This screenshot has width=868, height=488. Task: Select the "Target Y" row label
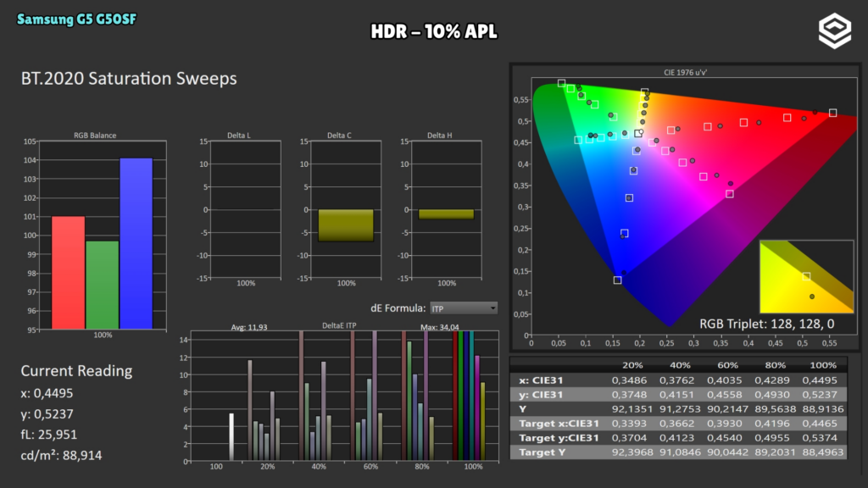pyautogui.click(x=542, y=452)
